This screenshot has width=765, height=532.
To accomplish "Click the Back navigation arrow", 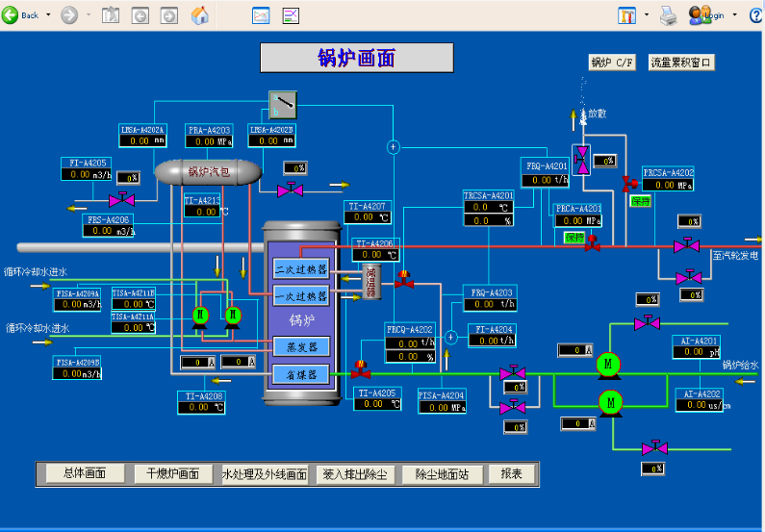I will point(11,14).
